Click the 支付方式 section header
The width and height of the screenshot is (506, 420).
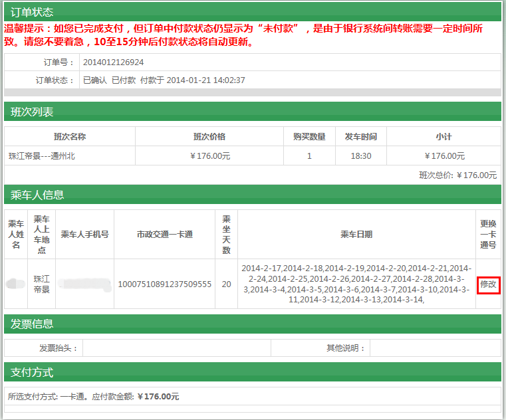click(32, 372)
